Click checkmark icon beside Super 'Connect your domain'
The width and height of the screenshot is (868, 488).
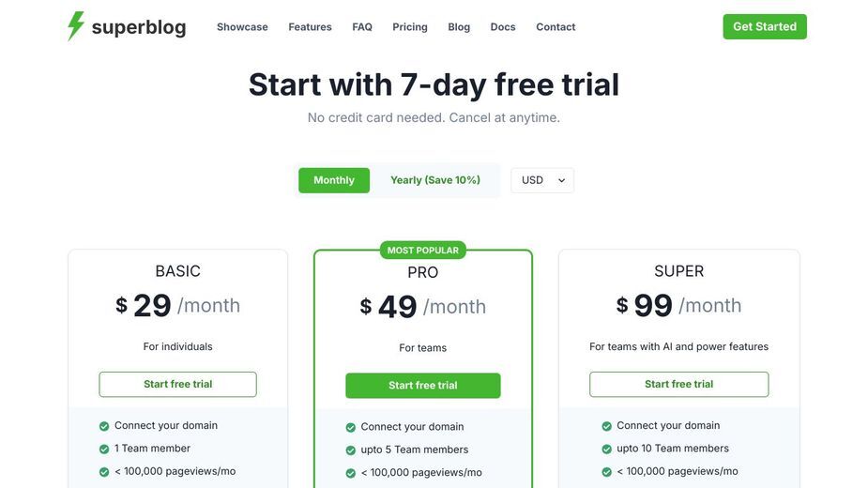[607, 426]
